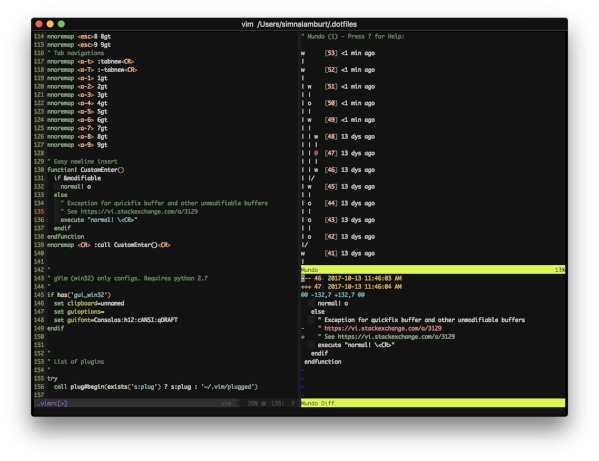Image resolution: width=599 pixels, height=461 pixels.
Task: Click 'set guioptions=' on line 147
Action: click(79, 312)
